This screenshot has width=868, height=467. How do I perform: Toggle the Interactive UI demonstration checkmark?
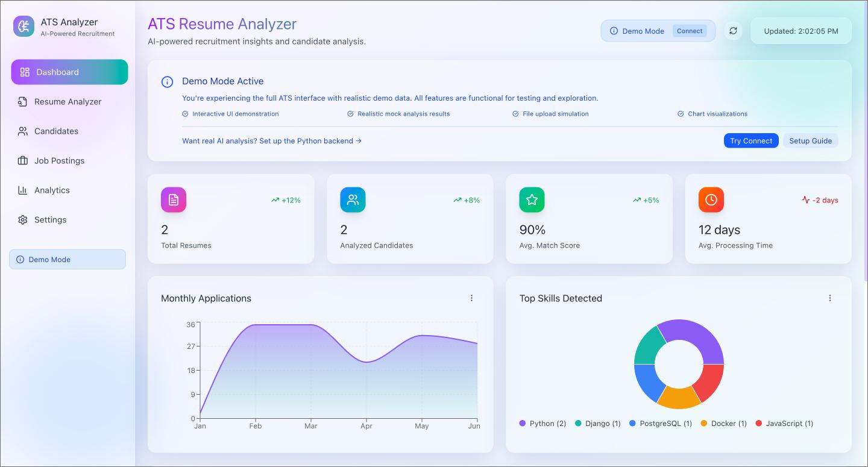pos(184,113)
